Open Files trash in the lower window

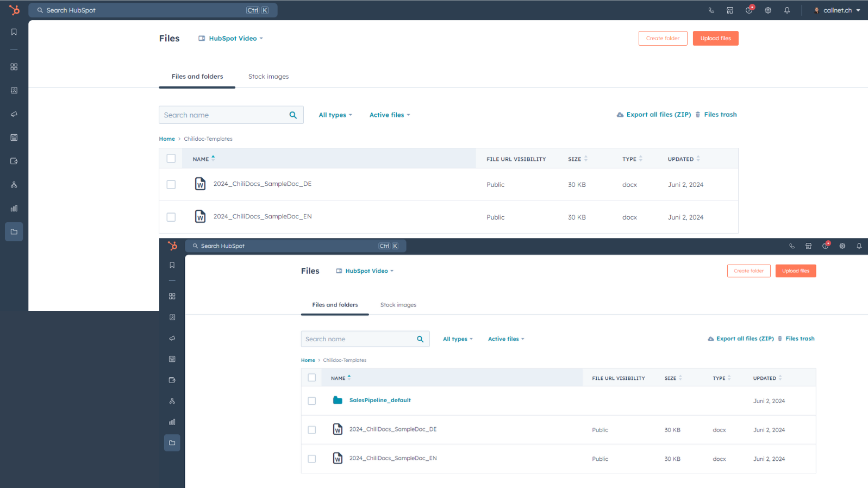click(796, 339)
